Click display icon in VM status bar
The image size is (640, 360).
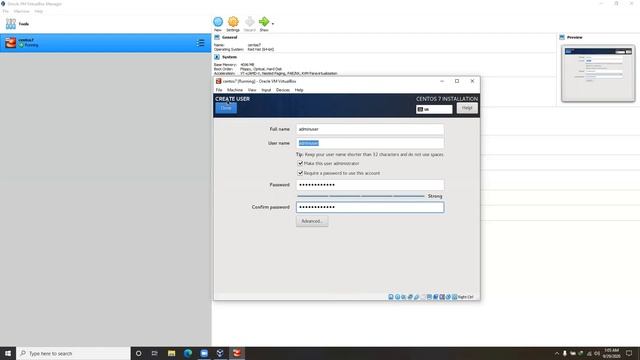(x=429, y=297)
